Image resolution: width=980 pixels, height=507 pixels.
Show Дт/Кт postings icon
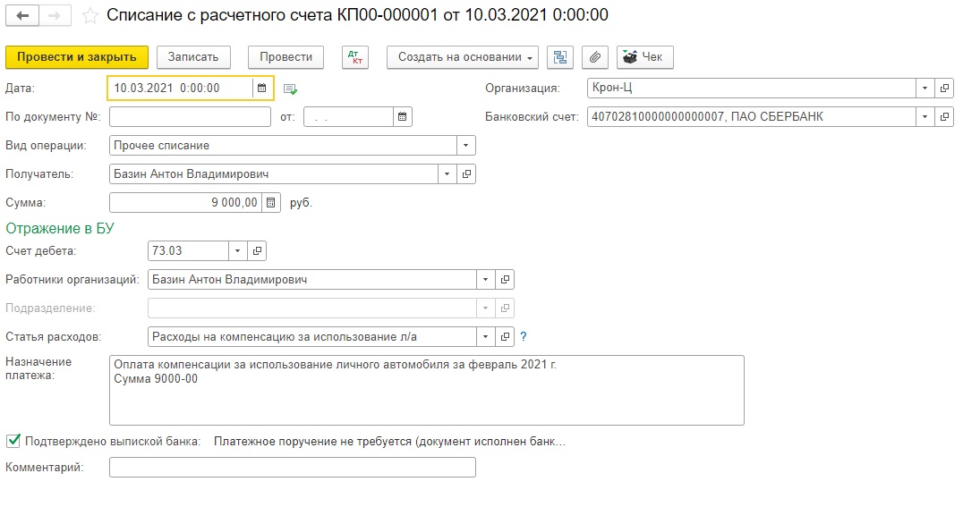pyautogui.click(x=355, y=57)
